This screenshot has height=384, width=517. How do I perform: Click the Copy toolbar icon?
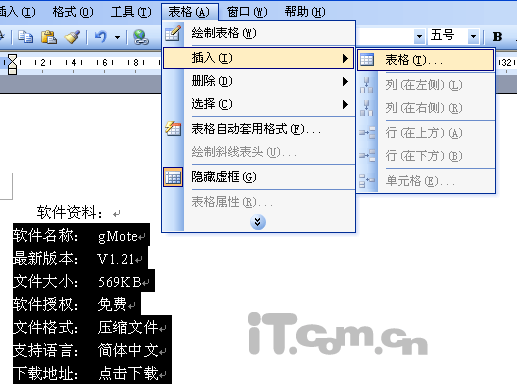pos(25,37)
